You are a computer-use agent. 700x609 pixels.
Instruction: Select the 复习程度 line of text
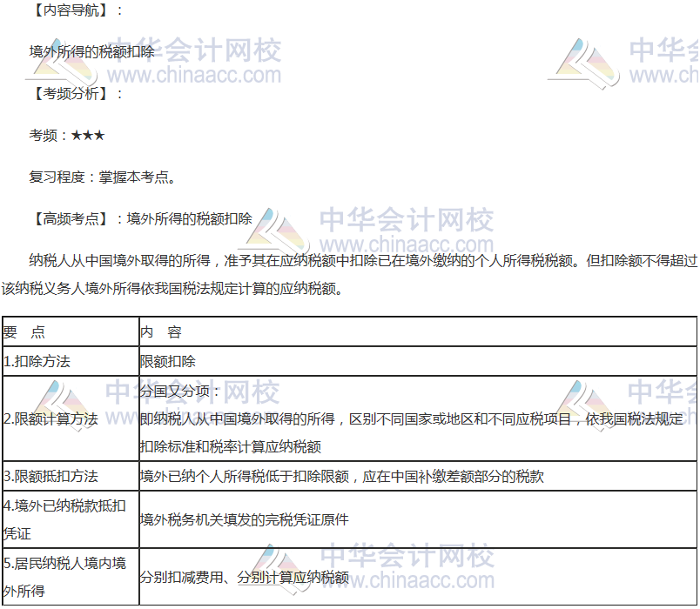point(103,177)
